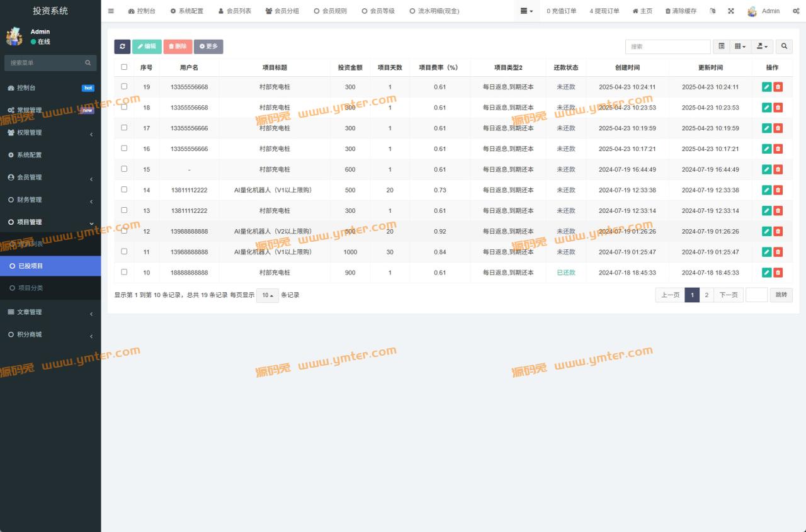Collapse 项目管理 in the sidebar
This screenshot has height=532, width=806.
pos(50,222)
